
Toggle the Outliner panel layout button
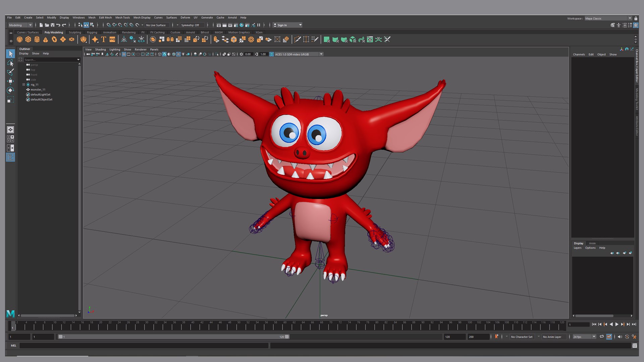point(10,157)
